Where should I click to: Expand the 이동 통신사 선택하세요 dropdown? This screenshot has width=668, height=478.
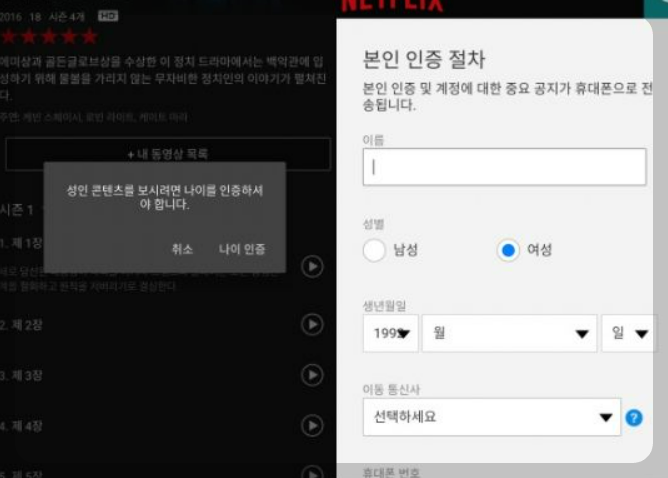click(492, 417)
